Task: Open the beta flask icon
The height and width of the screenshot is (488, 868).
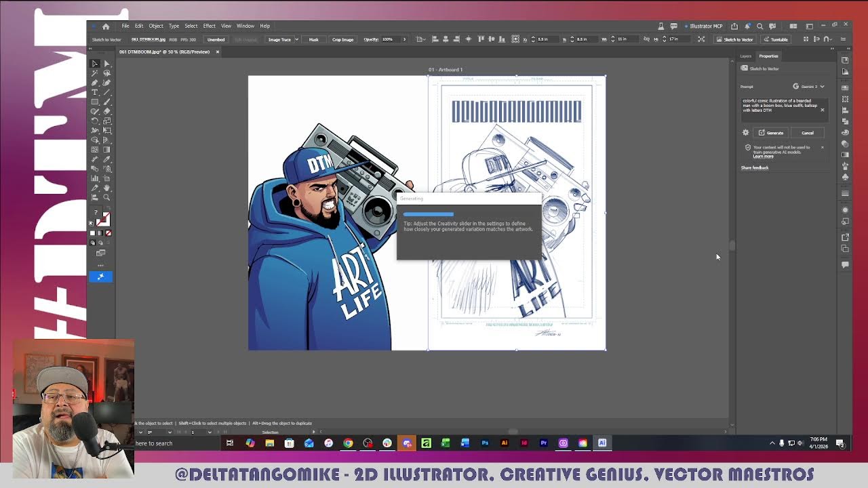Action: pyautogui.click(x=661, y=26)
